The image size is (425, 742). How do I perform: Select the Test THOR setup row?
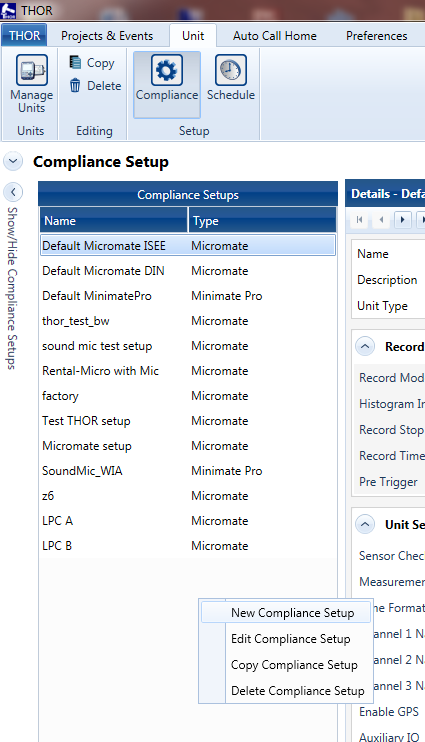coord(188,421)
